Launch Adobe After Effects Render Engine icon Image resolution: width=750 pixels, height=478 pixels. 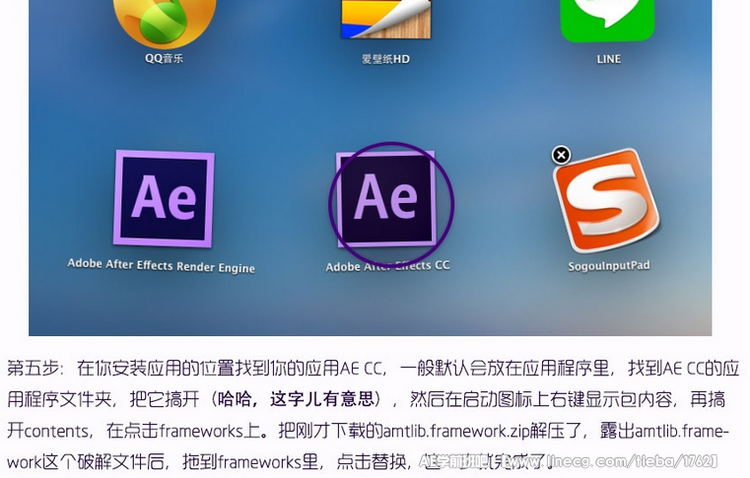tap(164, 199)
